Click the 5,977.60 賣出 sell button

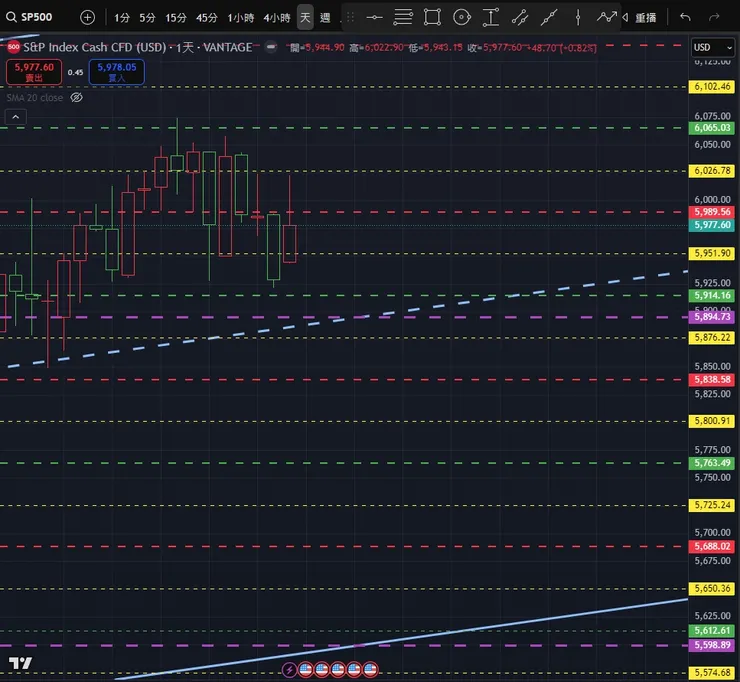pyautogui.click(x=34, y=72)
